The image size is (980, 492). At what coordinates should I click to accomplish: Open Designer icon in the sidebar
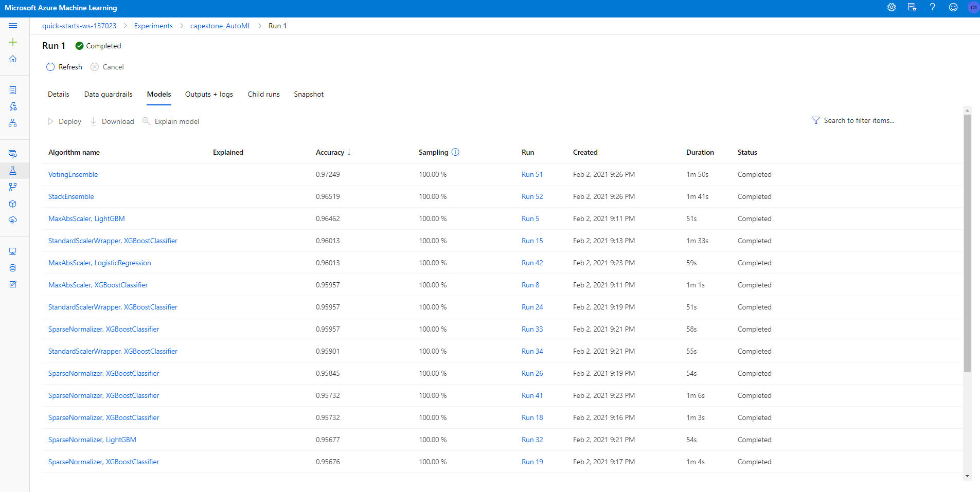click(13, 123)
